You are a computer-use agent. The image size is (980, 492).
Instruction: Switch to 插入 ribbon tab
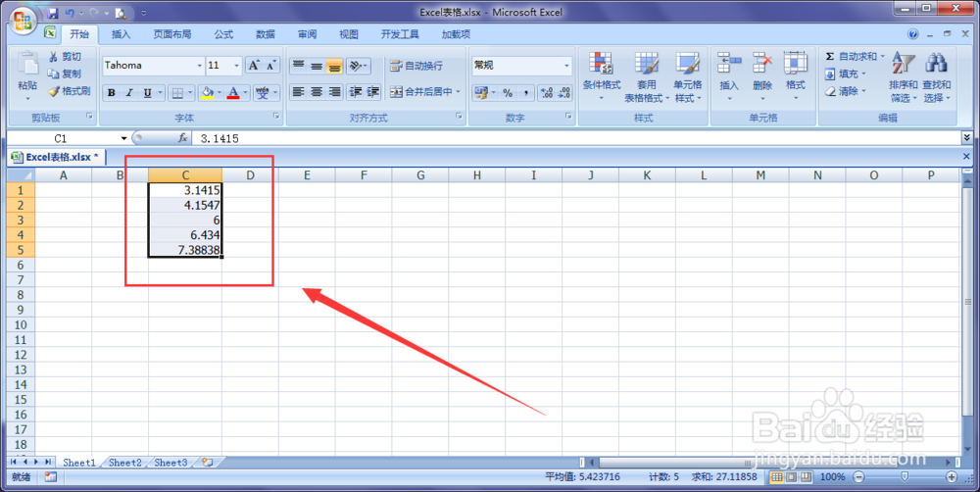pyautogui.click(x=121, y=34)
